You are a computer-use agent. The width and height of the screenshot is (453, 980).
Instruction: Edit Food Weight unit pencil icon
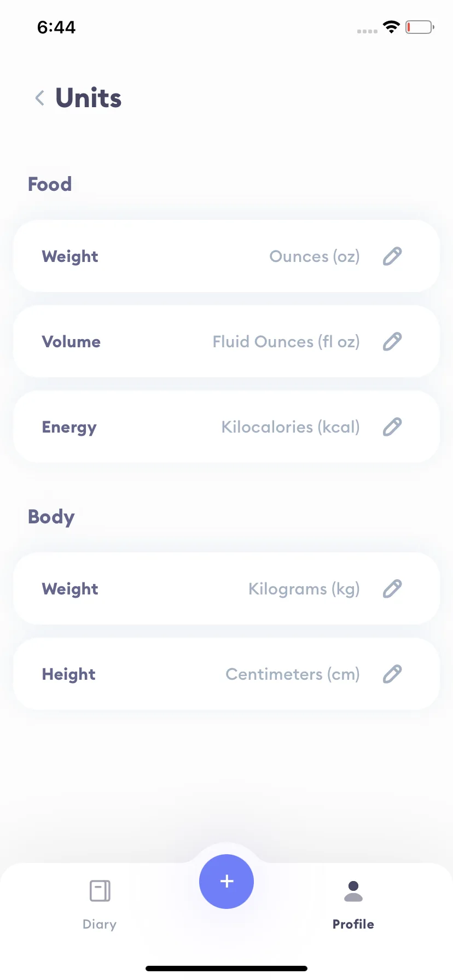[392, 256]
